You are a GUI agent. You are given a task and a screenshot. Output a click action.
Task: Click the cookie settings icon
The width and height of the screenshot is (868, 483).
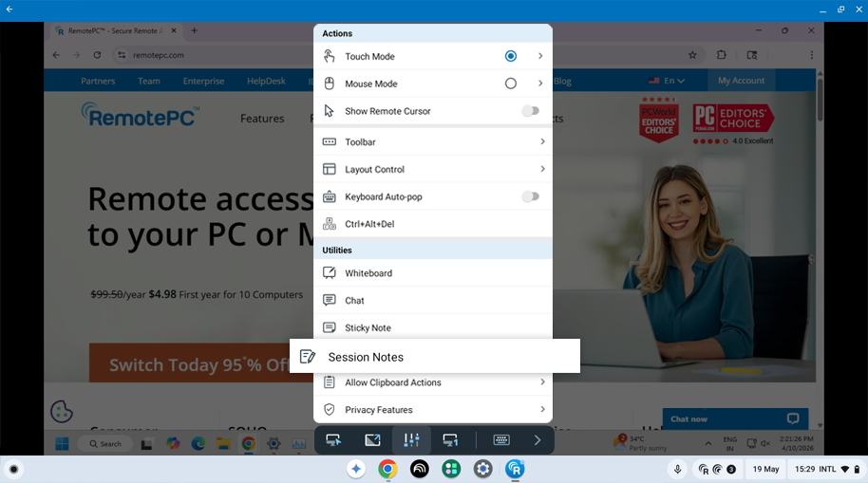click(62, 411)
